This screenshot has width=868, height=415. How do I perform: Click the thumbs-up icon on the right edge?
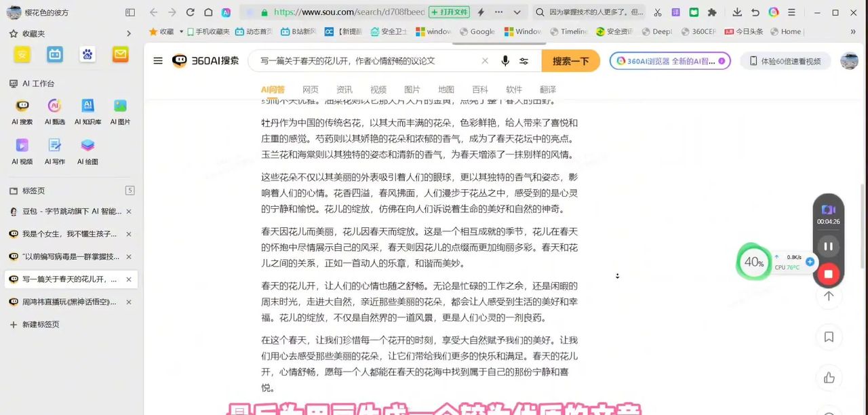point(829,378)
